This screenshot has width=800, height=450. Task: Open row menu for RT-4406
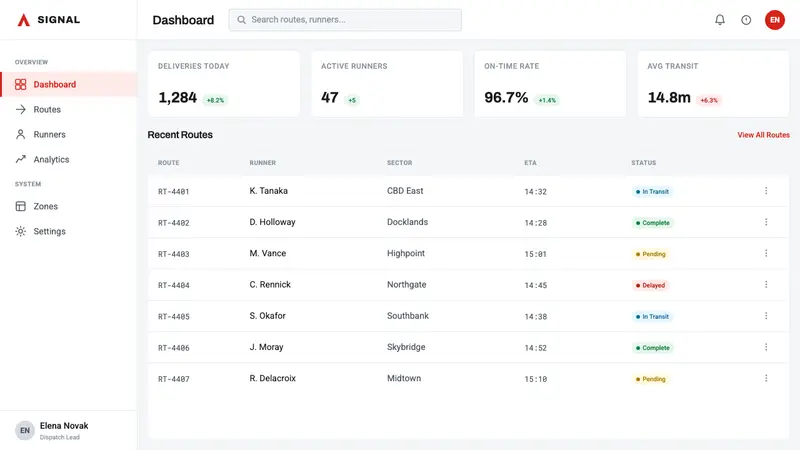(766, 347)
